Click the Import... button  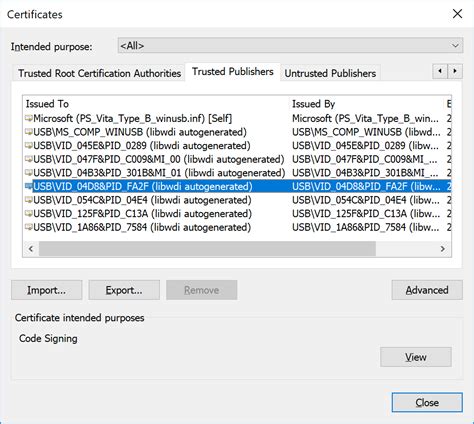47,290
